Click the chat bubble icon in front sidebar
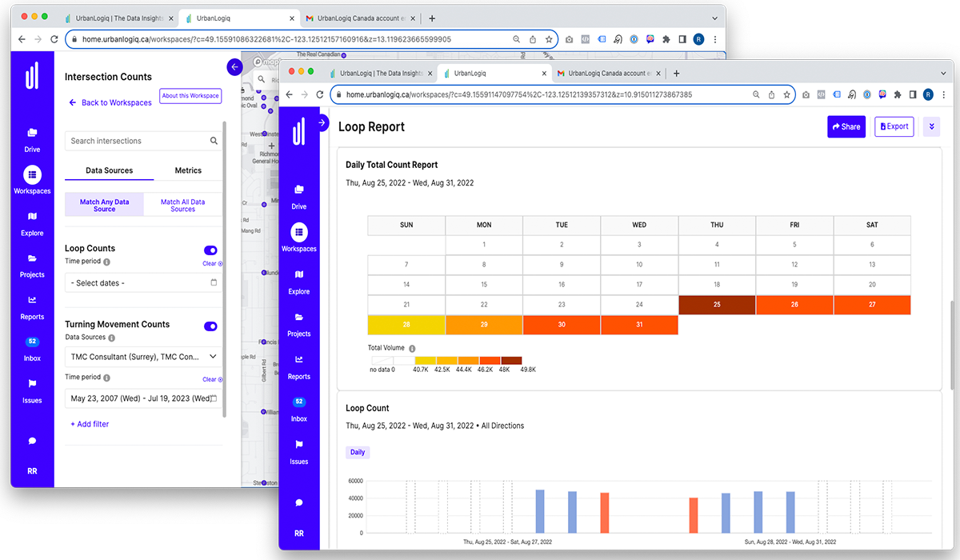Image resolution: width=960 pixels, height=560 pixels. [x=298, y=502]
